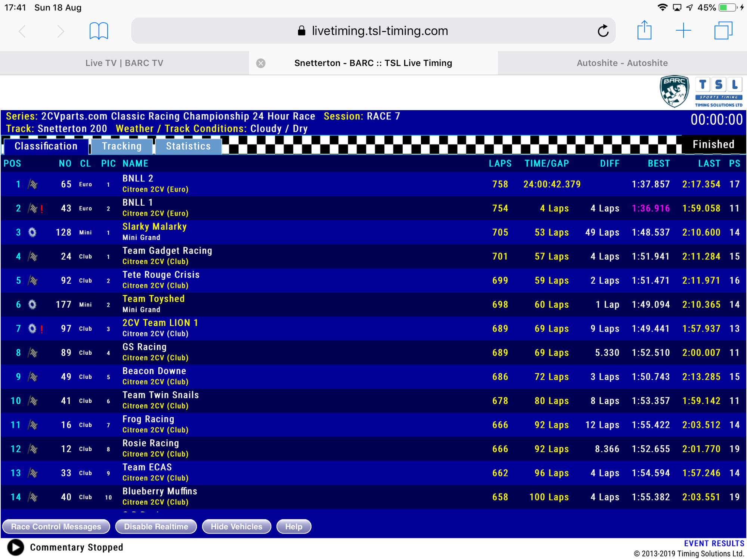Open the Safari bookmarks book icon
747x560 pixels.
point(99,31)
